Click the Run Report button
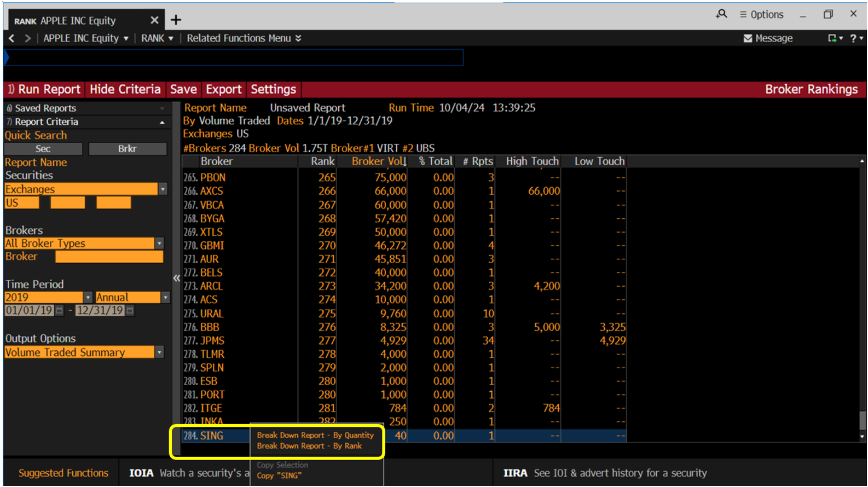The height and width of the screenshot is (487, 868). coord(44,89)
